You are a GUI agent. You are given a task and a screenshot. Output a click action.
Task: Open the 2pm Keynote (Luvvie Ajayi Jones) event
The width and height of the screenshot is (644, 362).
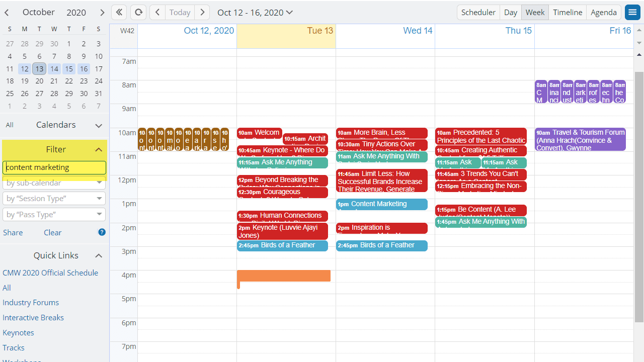[x=282, y=231]
